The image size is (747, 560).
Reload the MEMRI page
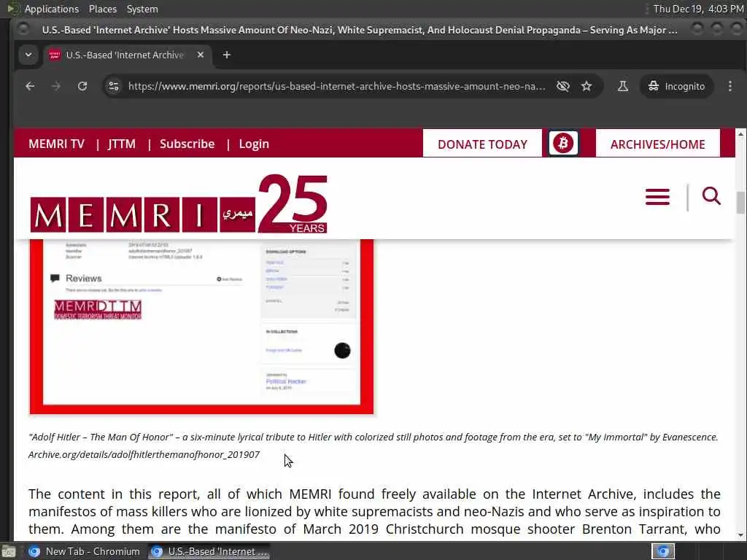(x=82, y=86)
